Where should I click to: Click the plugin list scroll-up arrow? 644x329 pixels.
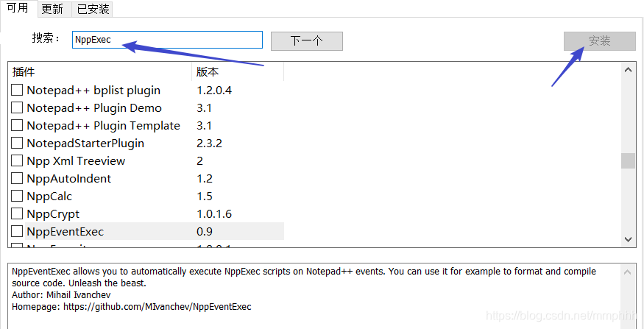[628, 70]
